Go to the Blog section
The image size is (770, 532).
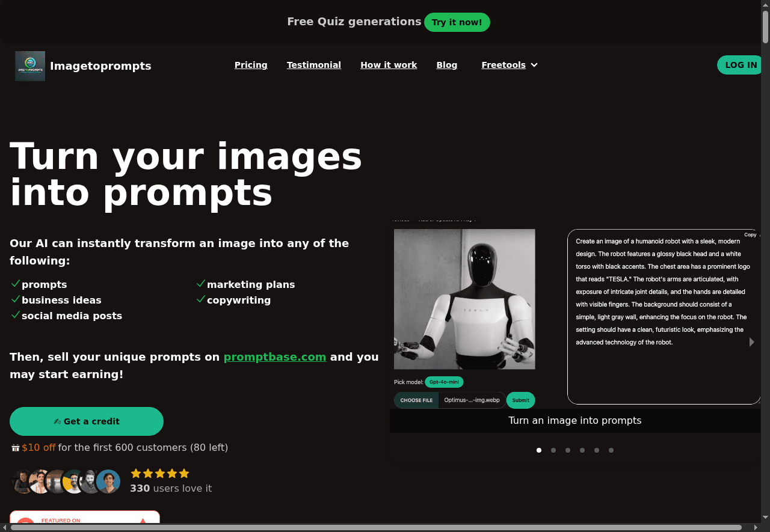point(446,65)
